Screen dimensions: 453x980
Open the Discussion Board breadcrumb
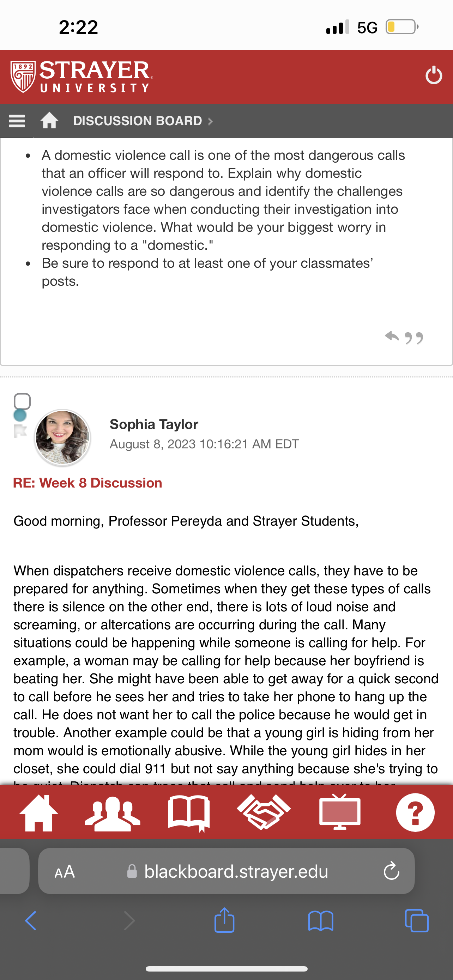[x=137, y=121]
